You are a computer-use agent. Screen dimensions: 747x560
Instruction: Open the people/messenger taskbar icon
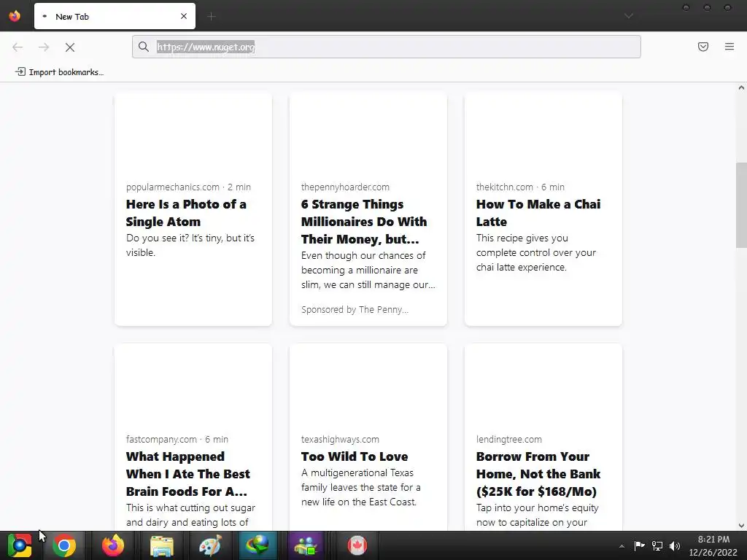306,545
